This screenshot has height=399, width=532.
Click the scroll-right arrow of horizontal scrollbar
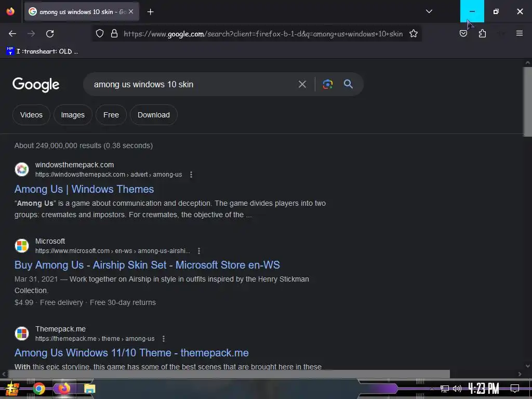[x=520, y=374]
